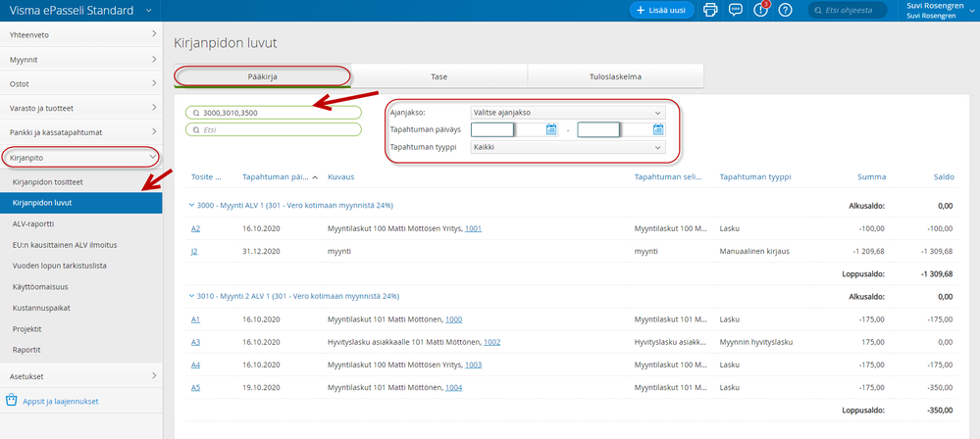980x439 pixels.
Task: Sort by Tosite column header
Action: [x=206, y=176]
